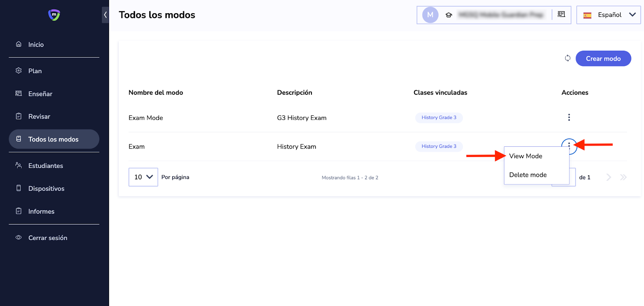This screenshot has height=306, width=644.
Task: Click the Dispositivos device icon
Action: click(x=19, y=188)
